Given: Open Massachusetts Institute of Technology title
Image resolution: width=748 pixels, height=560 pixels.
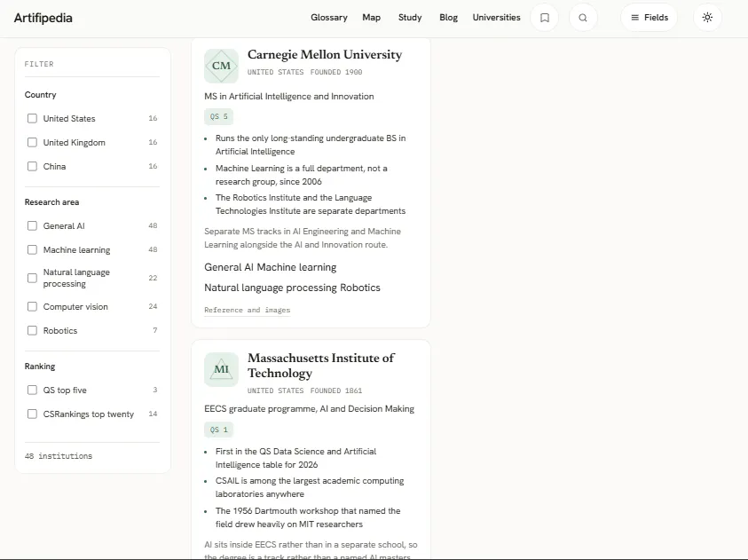Looking at the screenshot, I should pyautogui.click(x=321, y=366).
